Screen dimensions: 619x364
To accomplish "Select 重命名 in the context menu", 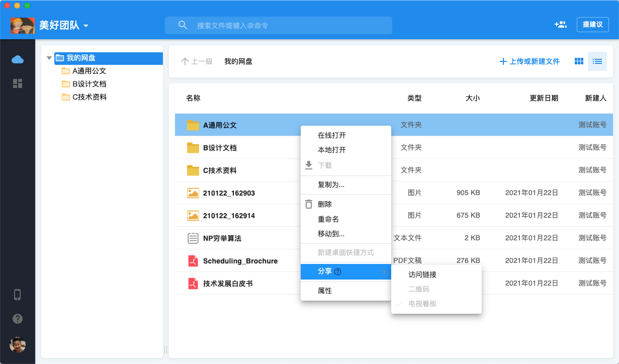I will coord(328,219).
